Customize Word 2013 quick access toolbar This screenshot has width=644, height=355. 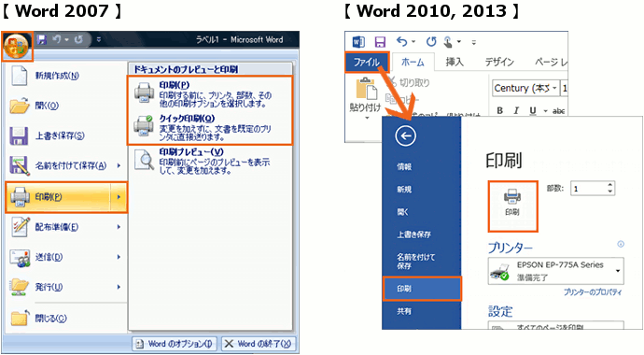[x=474, y=42]
